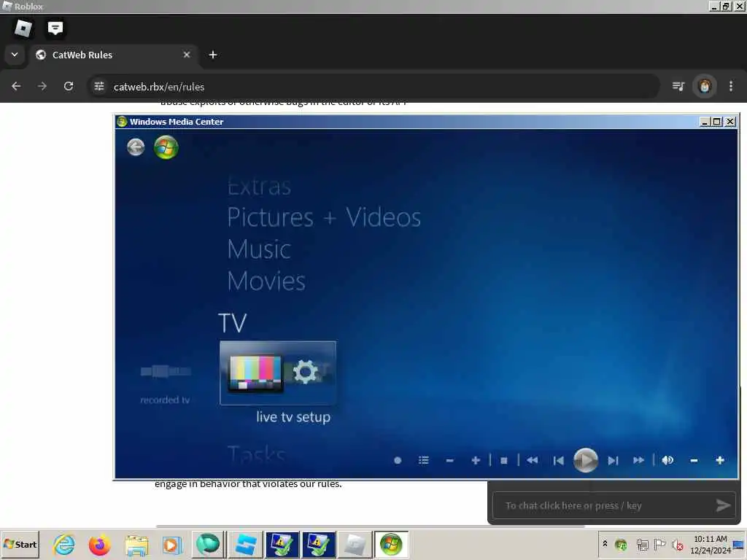Open the guide list icon in transport bar
The height and width of the screenshot is (560, 747).
coord(424,460)
